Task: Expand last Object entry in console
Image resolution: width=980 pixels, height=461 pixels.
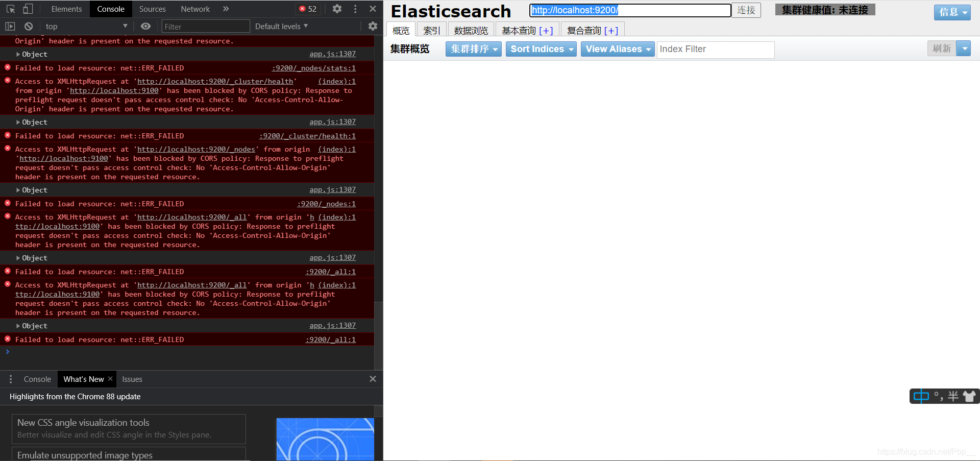Action: (x=32, y=326)
